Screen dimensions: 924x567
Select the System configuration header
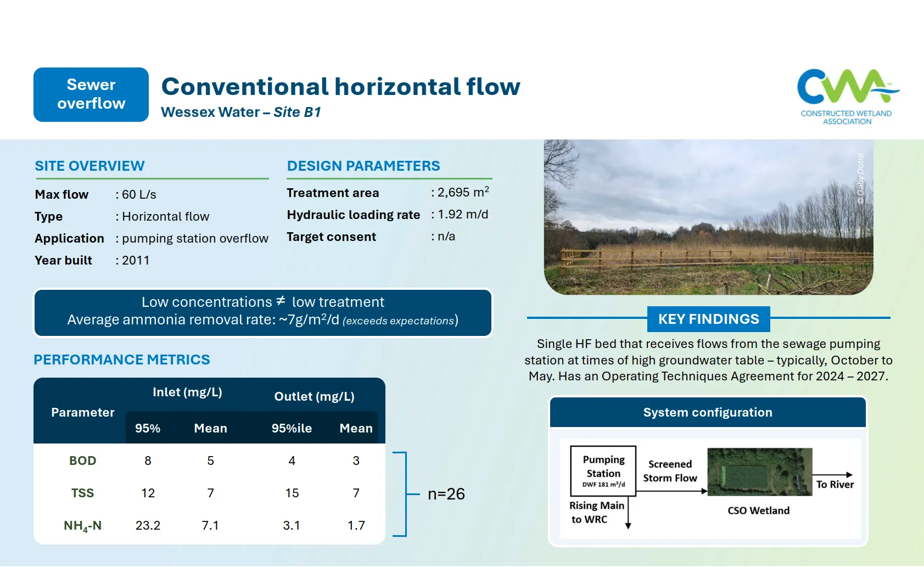click(x=708, y=412)
